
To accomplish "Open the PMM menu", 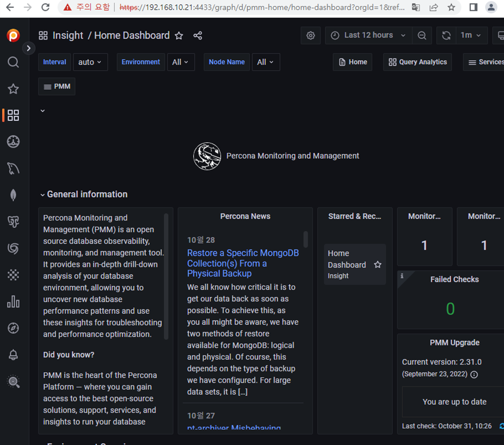I will 57,87.
